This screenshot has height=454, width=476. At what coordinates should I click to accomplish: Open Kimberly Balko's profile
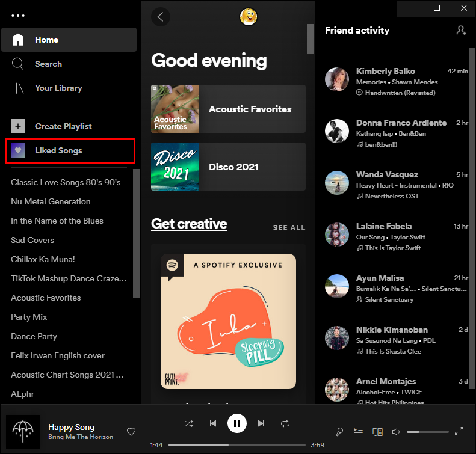coord(386,72)
